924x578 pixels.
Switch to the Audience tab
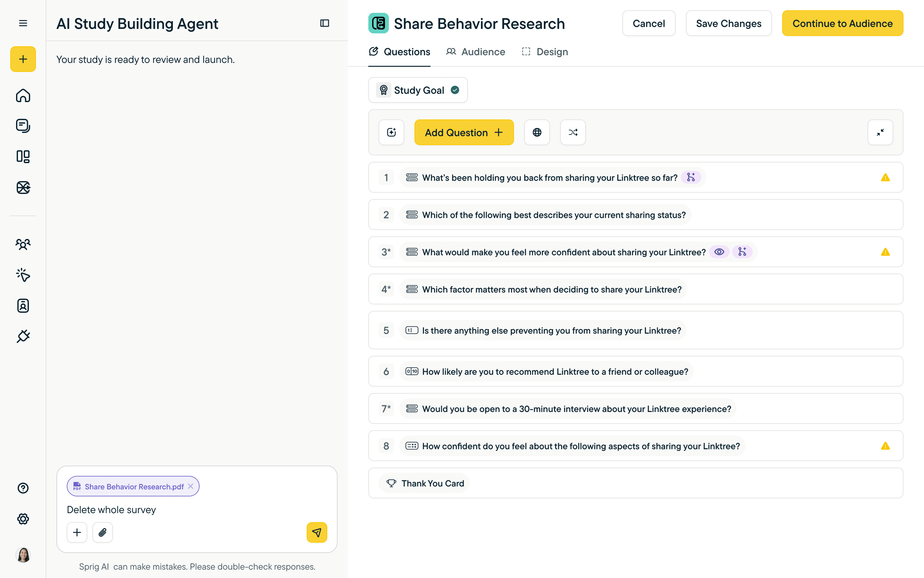[476, 52]
